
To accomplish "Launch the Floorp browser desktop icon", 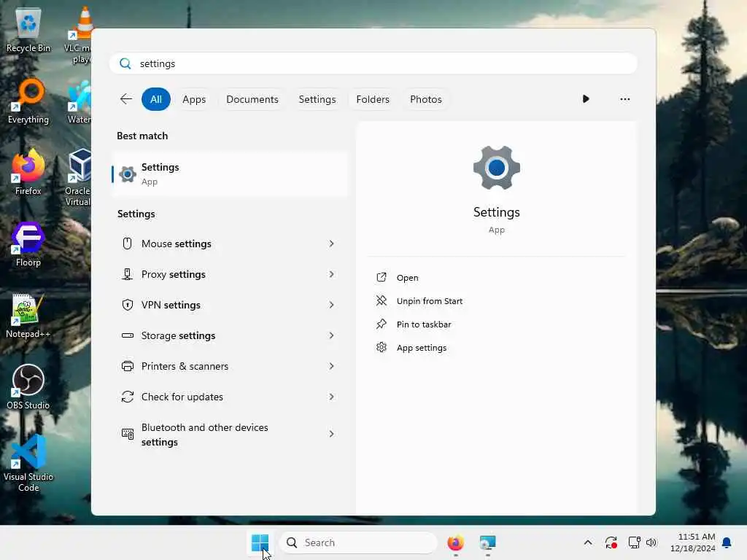I will (28, 244).
